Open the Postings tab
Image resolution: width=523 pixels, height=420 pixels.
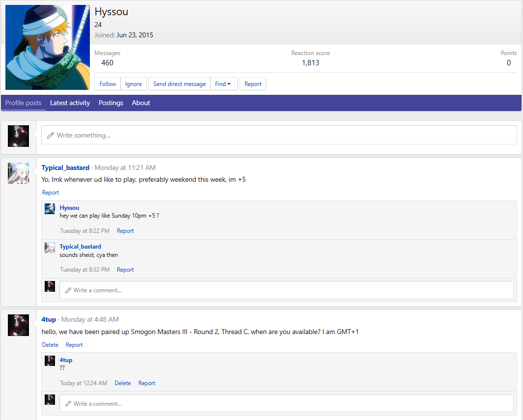click(x=110, y=103)
